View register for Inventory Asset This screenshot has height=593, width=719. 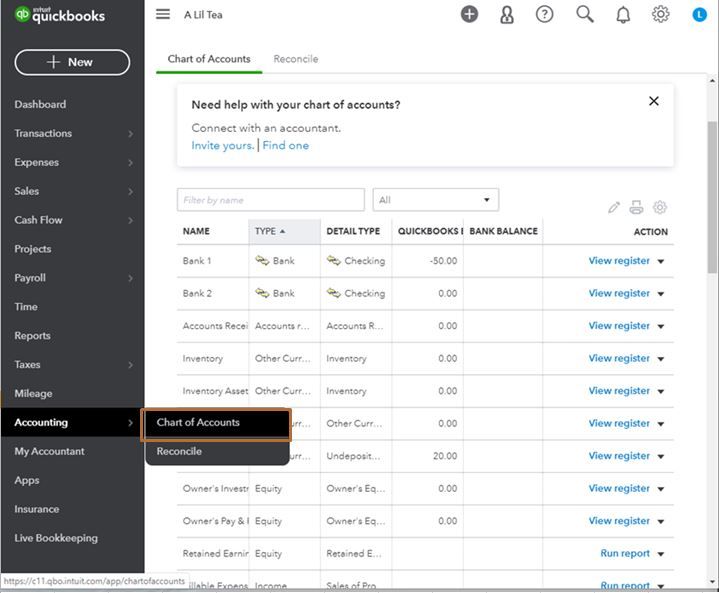coord(619,391)
